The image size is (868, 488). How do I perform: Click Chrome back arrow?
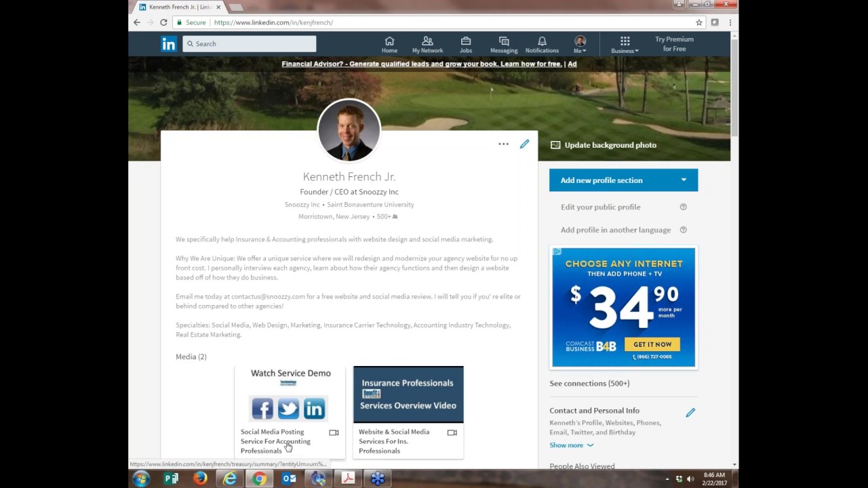point(137,22)
